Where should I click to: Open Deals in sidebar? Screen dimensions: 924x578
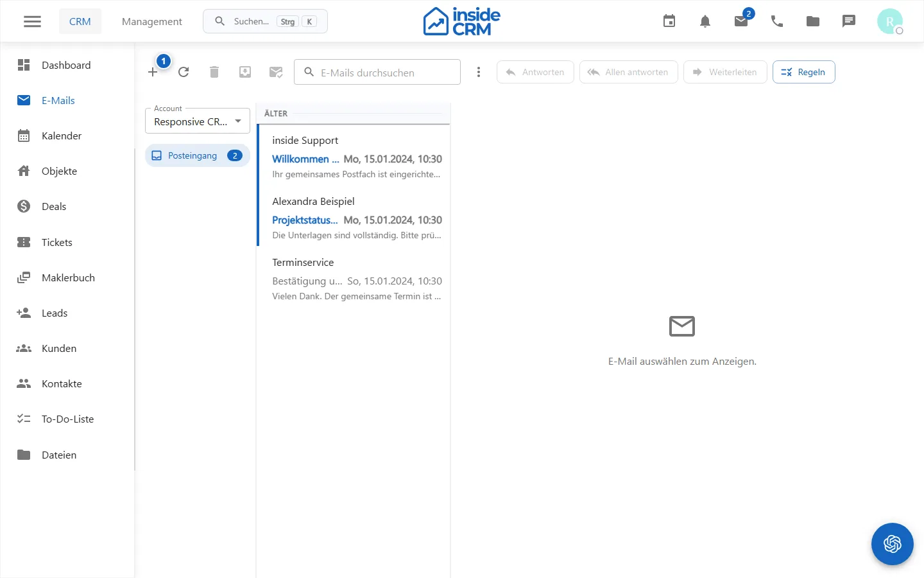67,206
